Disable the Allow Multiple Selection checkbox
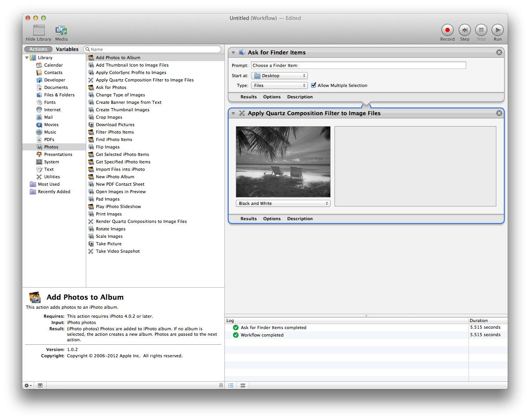The width and height of the screenshot is (530, 420). point(314,85)
